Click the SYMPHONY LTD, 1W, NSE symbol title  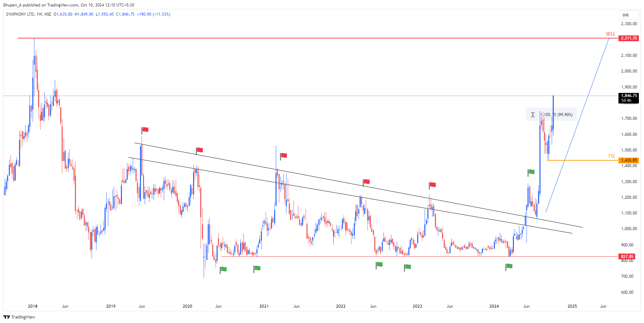pos(29,14)
